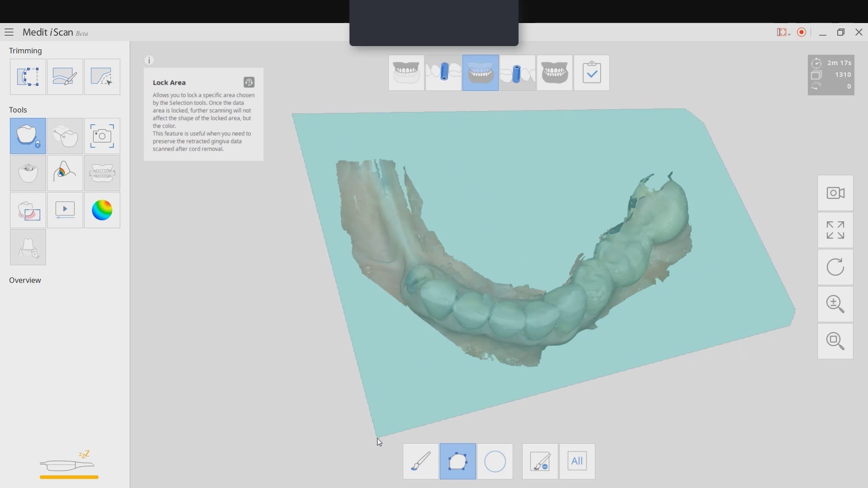
Task: Enable the deselect brush mode
Action: pos(540,461)
